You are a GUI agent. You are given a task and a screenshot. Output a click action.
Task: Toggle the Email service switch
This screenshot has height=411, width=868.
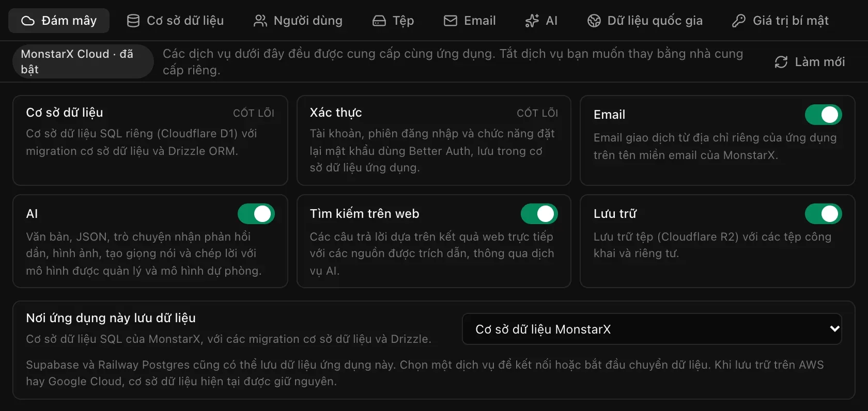pos(824,115)
